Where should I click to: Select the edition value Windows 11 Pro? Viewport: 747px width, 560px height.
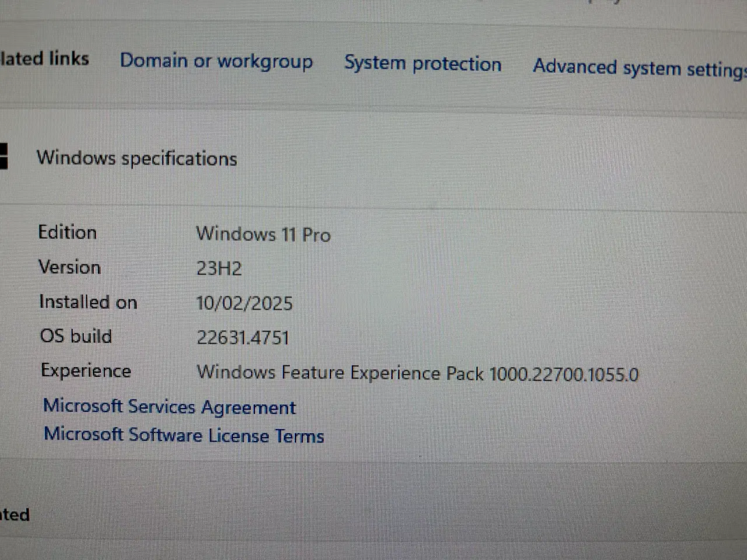264,235
